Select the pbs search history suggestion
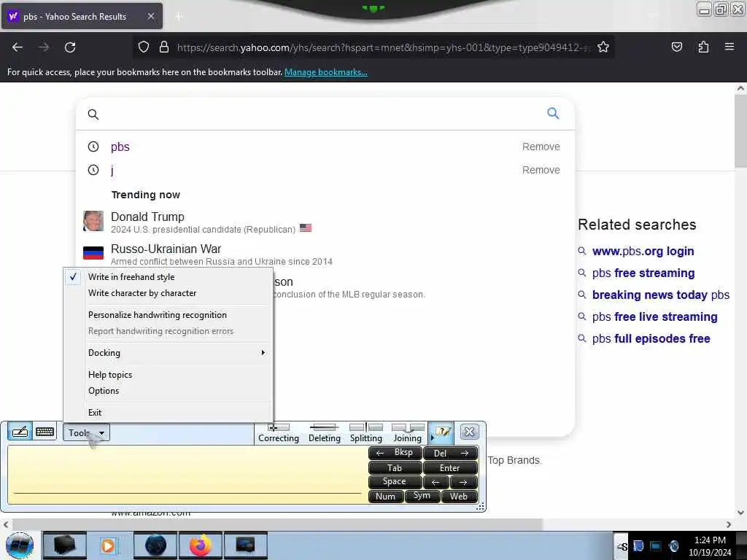Screen dimensions: 747x560 [120, 147]
